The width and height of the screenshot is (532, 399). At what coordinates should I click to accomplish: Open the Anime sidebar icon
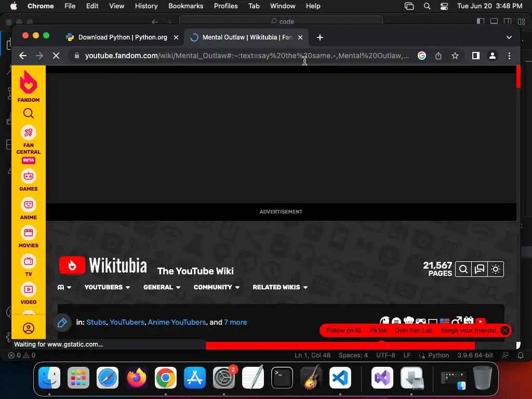click(x=29, y=205)
